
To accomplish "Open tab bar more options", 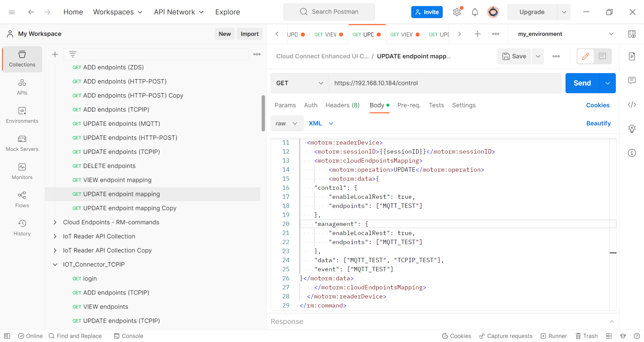I will click(496, 34).
